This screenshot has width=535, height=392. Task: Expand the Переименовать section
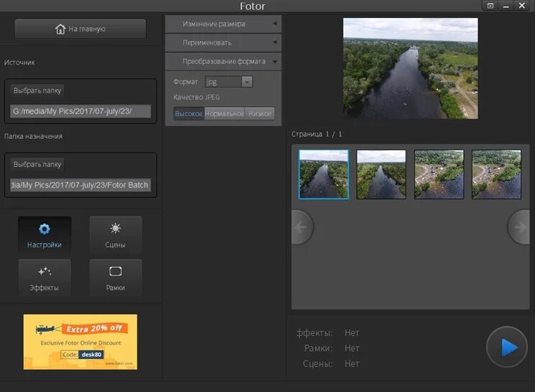pos(223,42)
